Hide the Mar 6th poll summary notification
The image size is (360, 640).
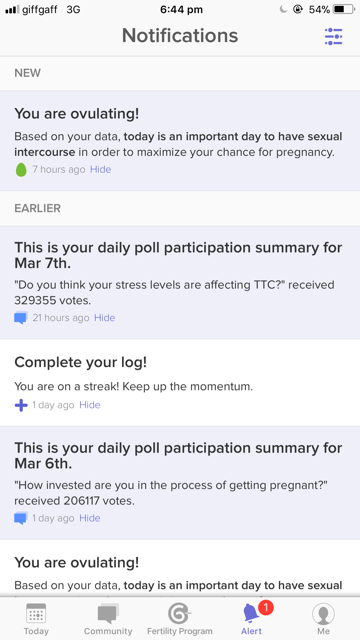pos(90,518)
